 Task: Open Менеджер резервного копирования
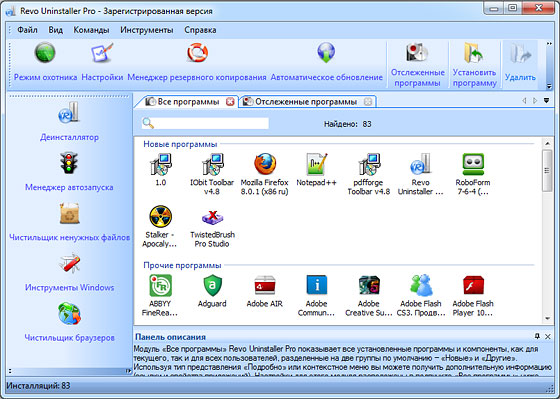pyautogui.click(x=197, y=61)
